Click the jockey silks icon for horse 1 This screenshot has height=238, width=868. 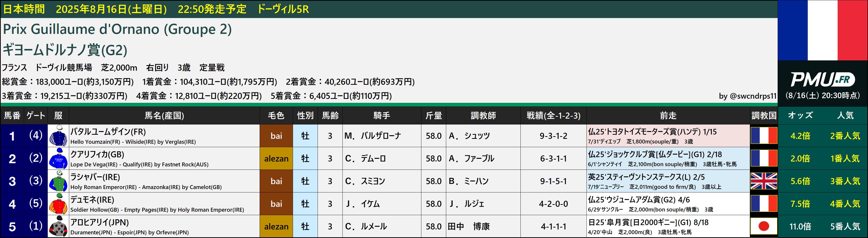click(x=58, y=136)
